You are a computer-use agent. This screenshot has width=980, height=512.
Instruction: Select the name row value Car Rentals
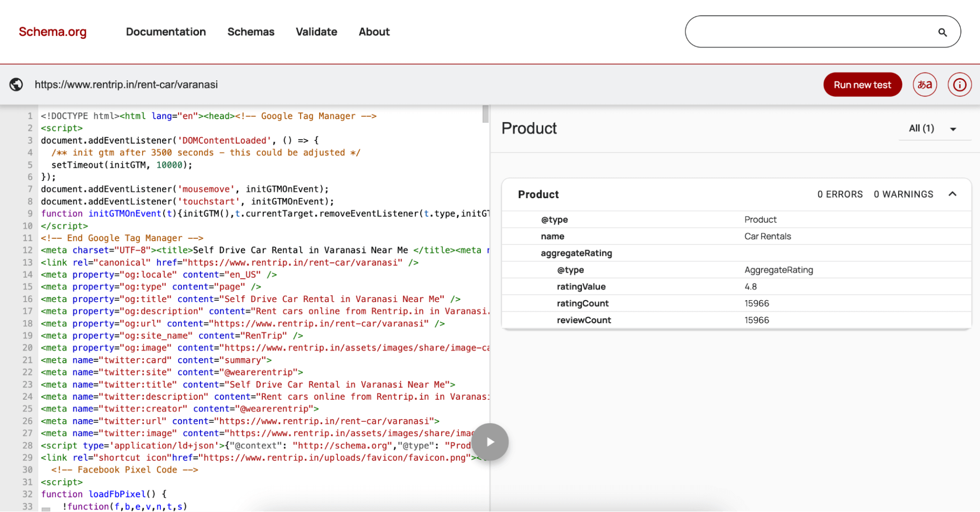pyautogui.click(x=767, y=236)
